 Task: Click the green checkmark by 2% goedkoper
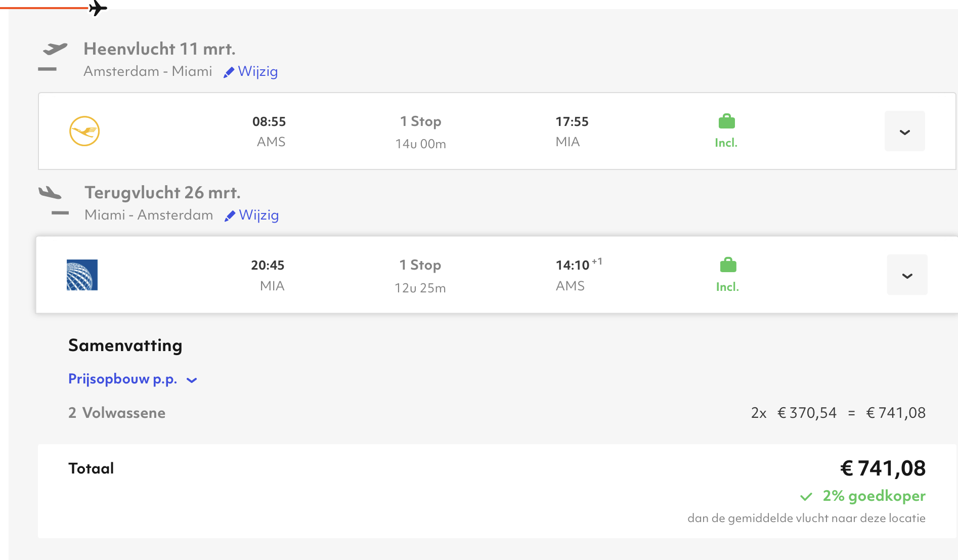[x=806, y=497]
